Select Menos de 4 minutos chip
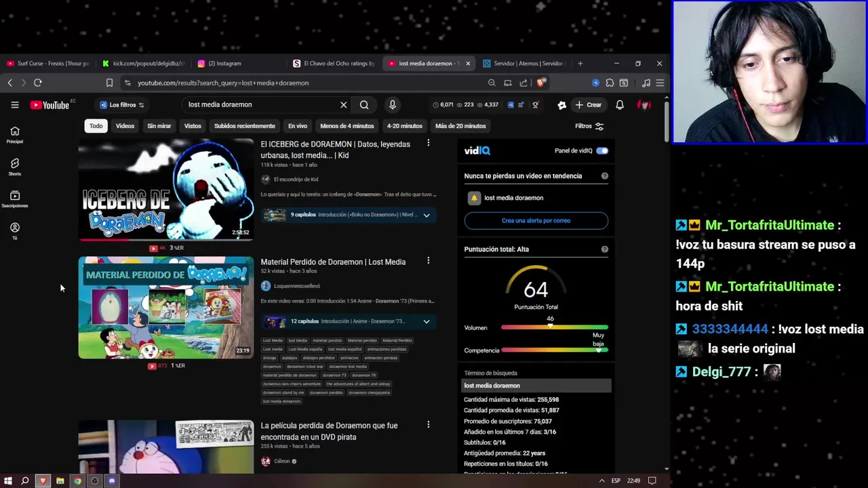 (x=347, y=126)
